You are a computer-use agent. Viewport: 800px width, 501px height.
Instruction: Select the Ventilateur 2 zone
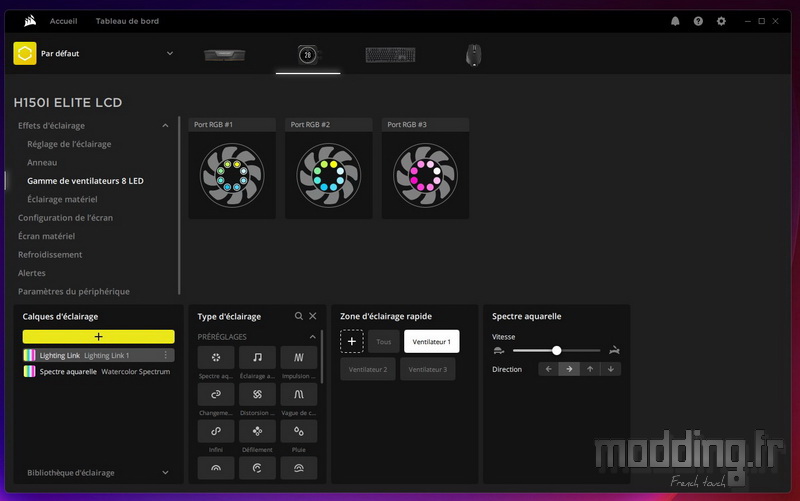tap(368, 369)
